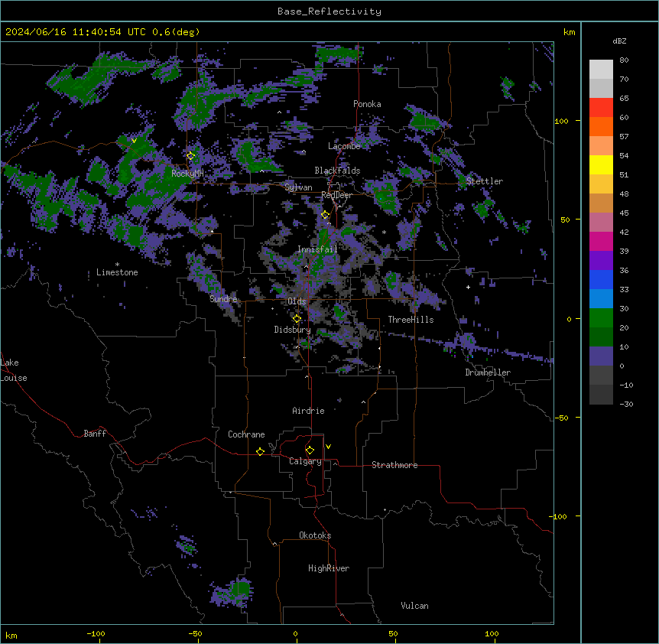Screen dimensions: 659x644
Task: Click the light blue 30-33 dBZ swatch
Action: [x=601, y=299]
